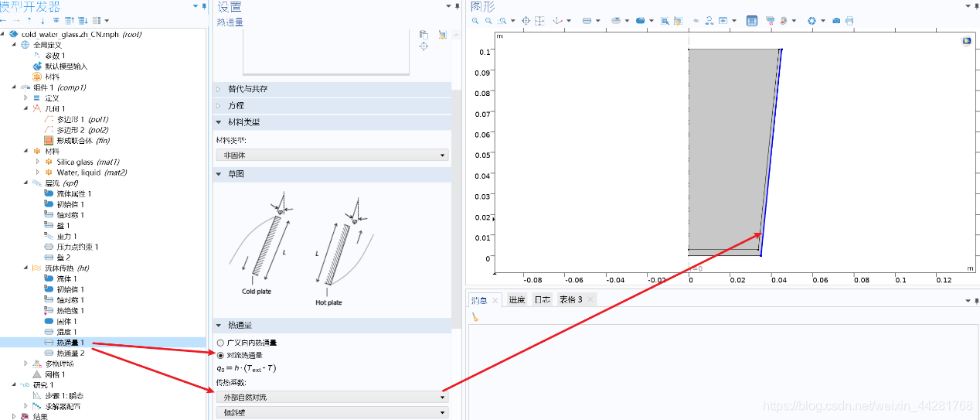980x420 pixels.
Task: Switch to the Table 3 tab
Action: point(571,300)
